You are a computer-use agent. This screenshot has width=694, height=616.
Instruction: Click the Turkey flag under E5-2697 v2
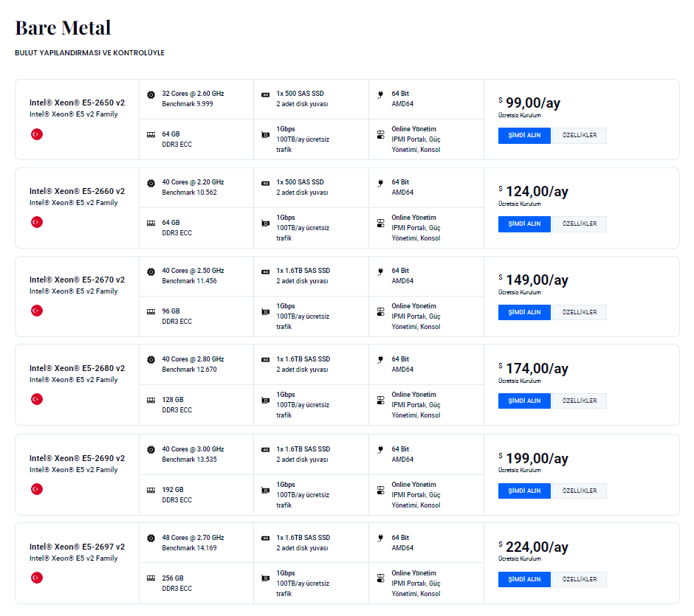pos(37,578)
